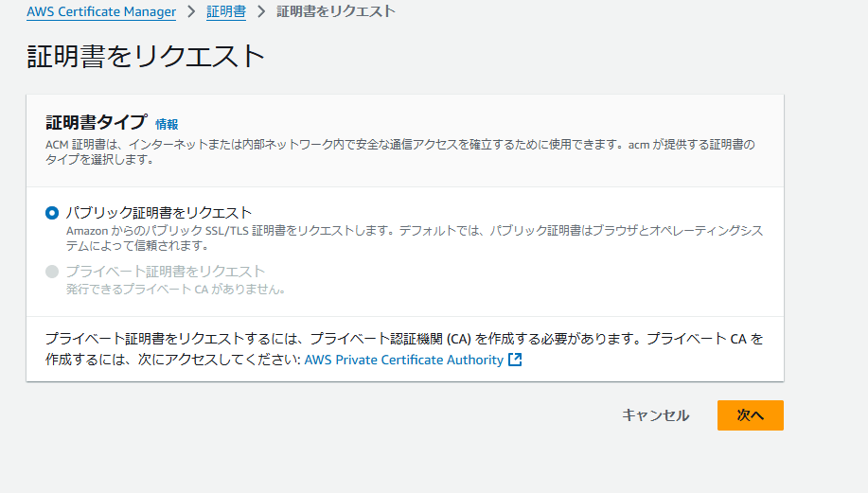The height and width of the screenshot is (493, 868).
Task: Click the プライベート証明書をリクエスト label text
Action: coord(166,272)
